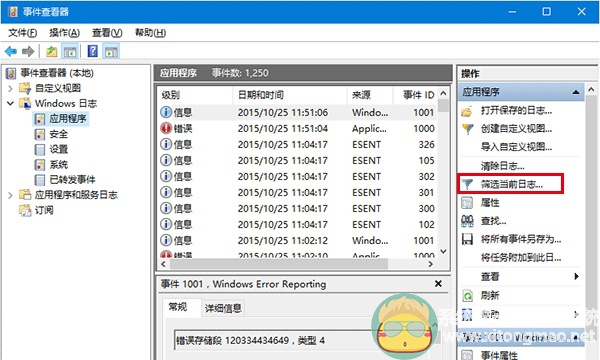Image resolution: width=600 pixels, height=360 pixels.
Task: Select the 设置 log in tree
Action: (58, 149)
